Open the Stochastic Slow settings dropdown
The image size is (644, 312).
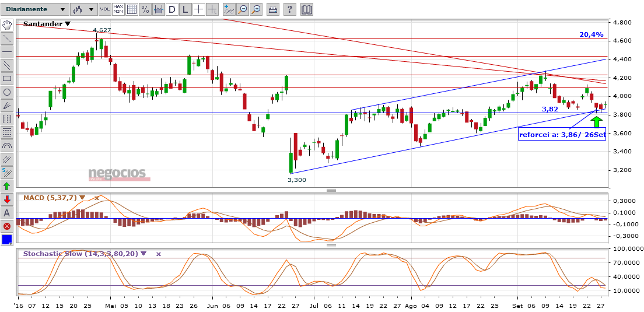(x=143, y=254)
